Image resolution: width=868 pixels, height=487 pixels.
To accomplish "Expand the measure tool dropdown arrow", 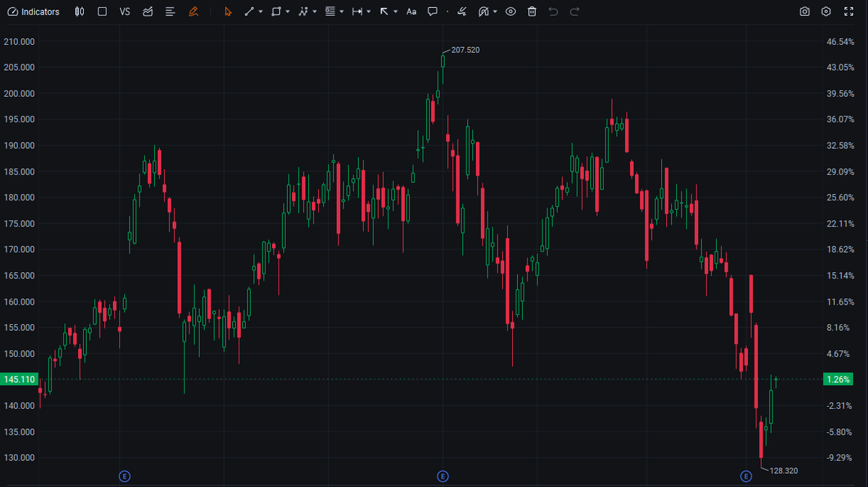I will [368, 12].
